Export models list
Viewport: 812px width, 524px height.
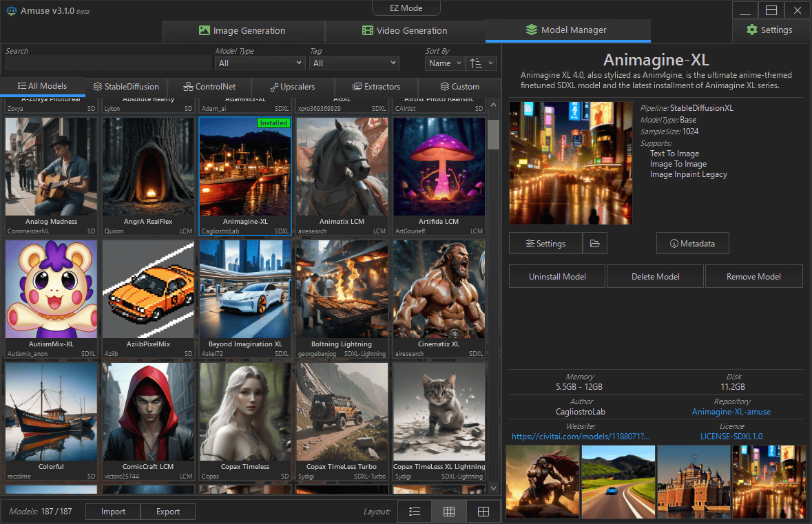point(168,512)
